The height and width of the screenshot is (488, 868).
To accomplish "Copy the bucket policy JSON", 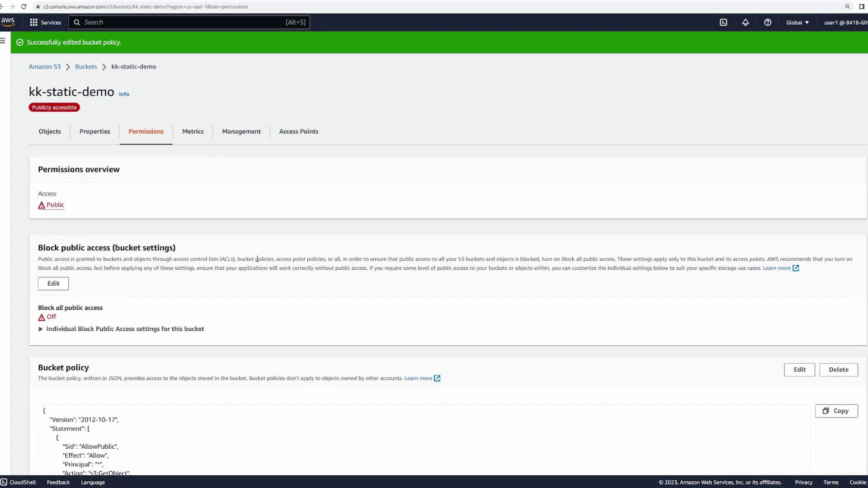I will point(836,411).
